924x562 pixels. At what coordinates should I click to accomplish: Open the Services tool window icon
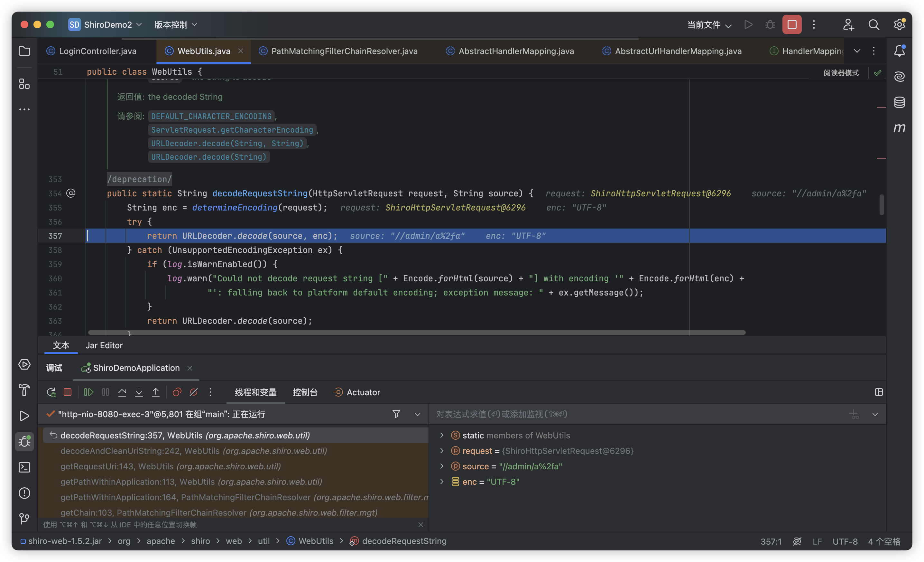pyautogui.click(x=24, y=364)
